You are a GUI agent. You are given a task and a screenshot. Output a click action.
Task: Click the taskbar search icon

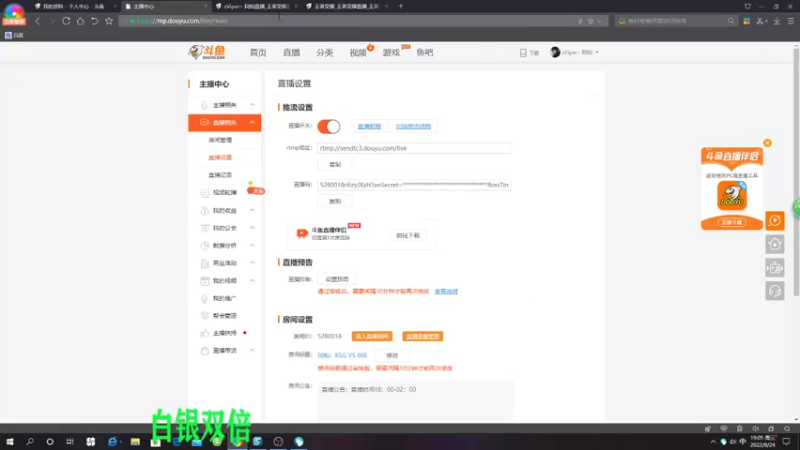click(x=30, y=441)
